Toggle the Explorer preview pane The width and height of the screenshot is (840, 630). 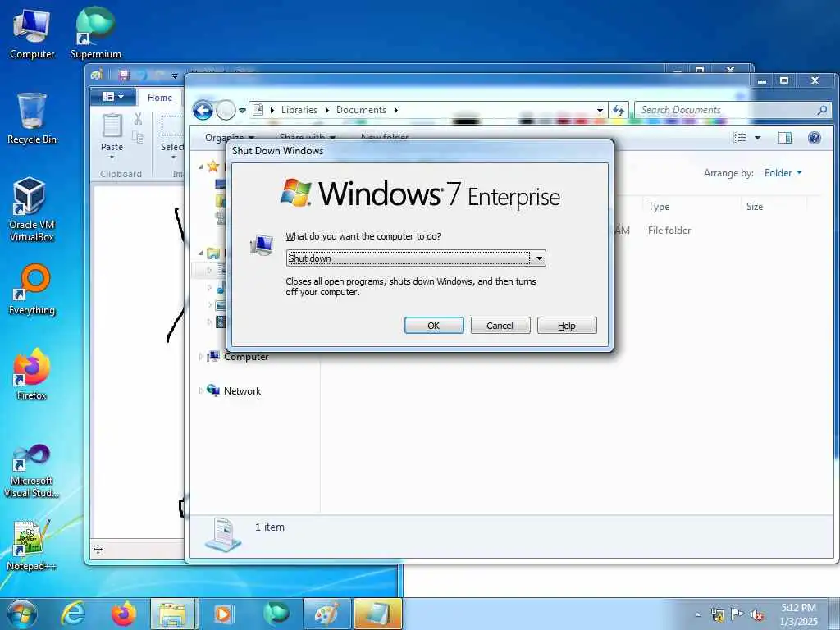click(785, 138)
